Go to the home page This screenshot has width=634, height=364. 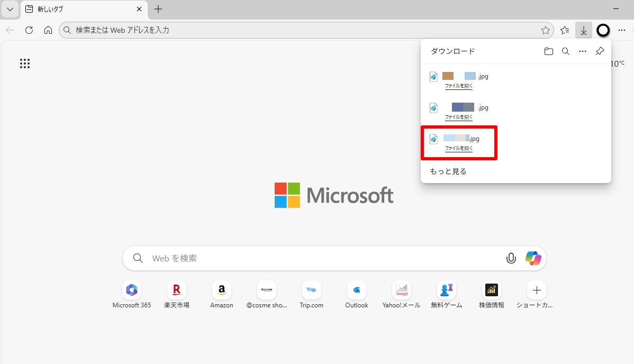(48, 30)
